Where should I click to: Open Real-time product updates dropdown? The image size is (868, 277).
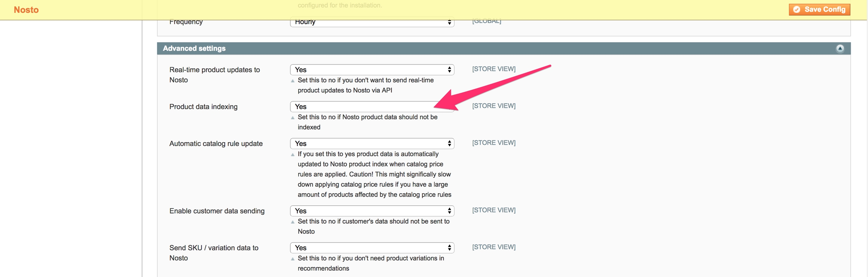click(372, 70)
